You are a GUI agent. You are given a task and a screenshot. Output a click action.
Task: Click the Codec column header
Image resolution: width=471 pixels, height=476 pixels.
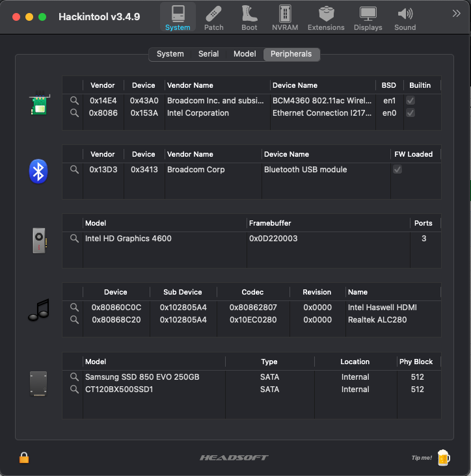(x=252, y=292)
